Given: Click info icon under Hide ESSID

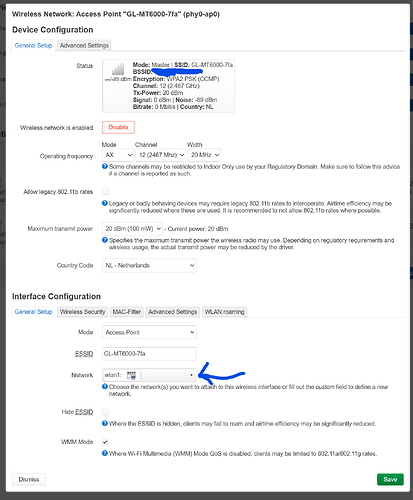Looking at the screenshot, I should point(105,423).
